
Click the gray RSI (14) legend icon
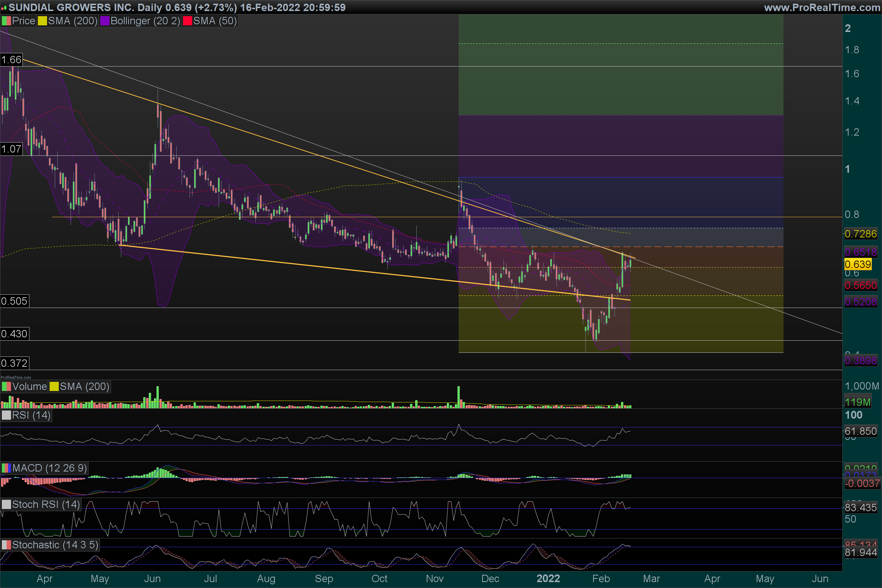[x=6, y=415]
